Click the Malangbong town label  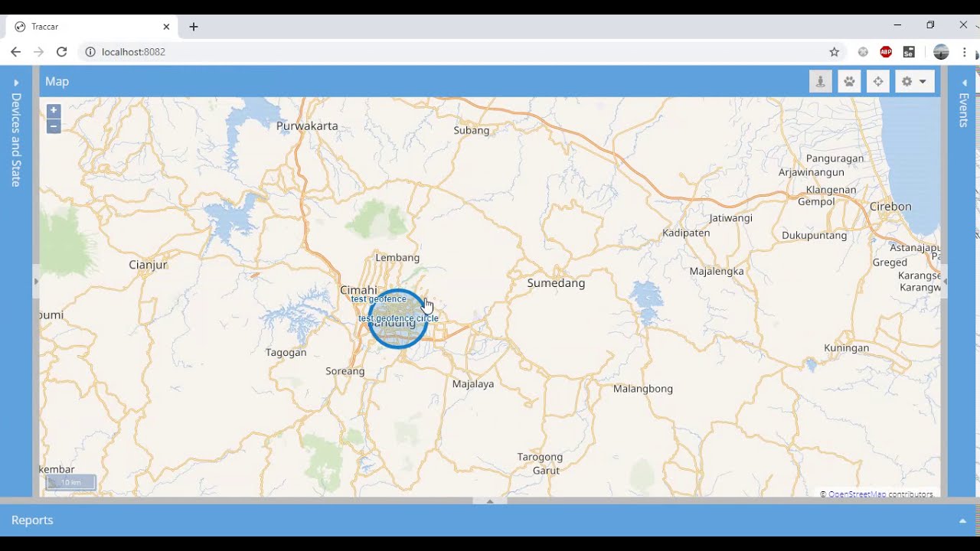(x=643, y=389)
